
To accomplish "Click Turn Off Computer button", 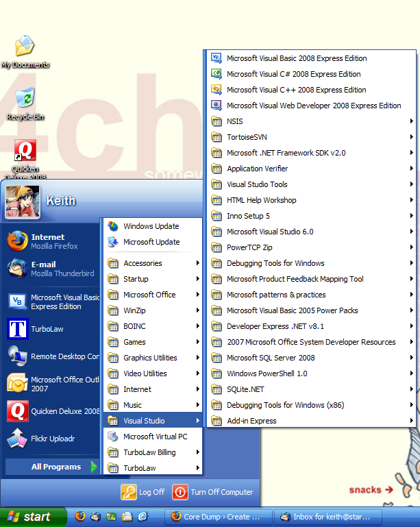I will coord(212,492).
